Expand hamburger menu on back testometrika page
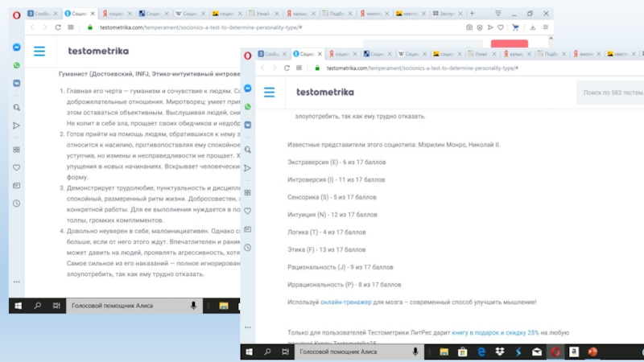This screenshot has height=362, width=644. pos(39,51)
